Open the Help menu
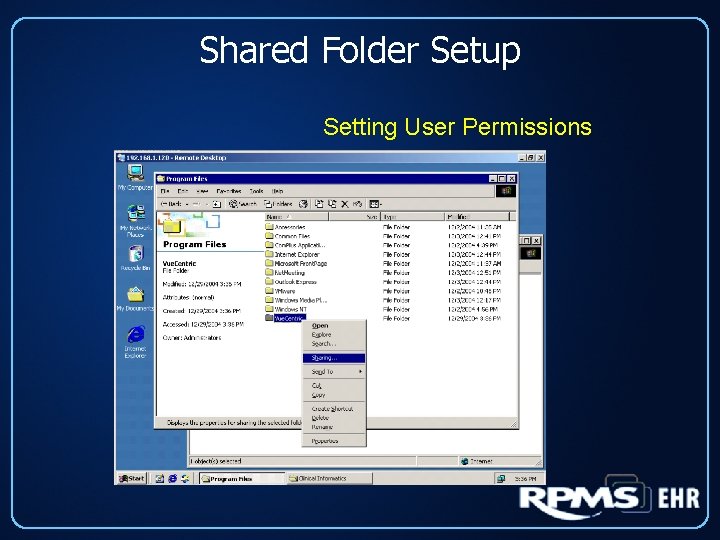720x540 pixels. pyautogui.click(x=277, y=191)
